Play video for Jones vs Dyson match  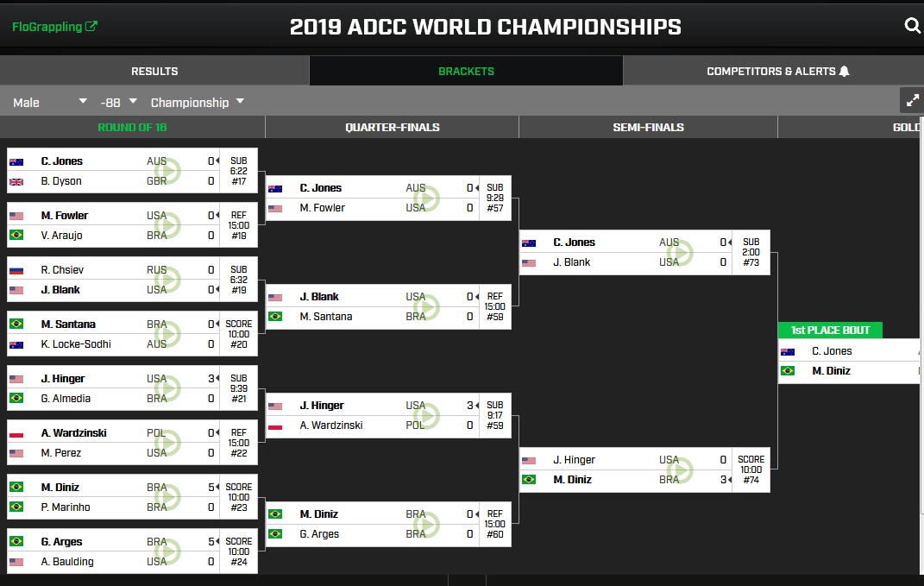pyautogui.click(x=167, y=171)
